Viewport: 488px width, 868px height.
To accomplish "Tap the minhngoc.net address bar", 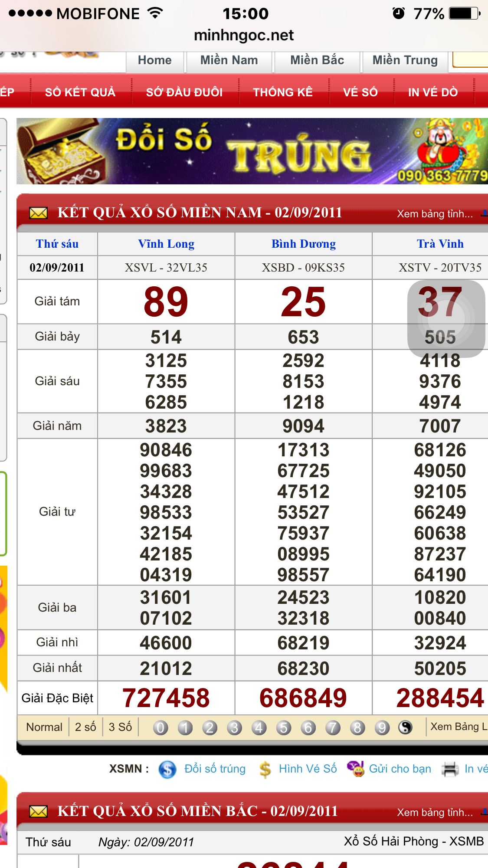I will coord(244,35).
